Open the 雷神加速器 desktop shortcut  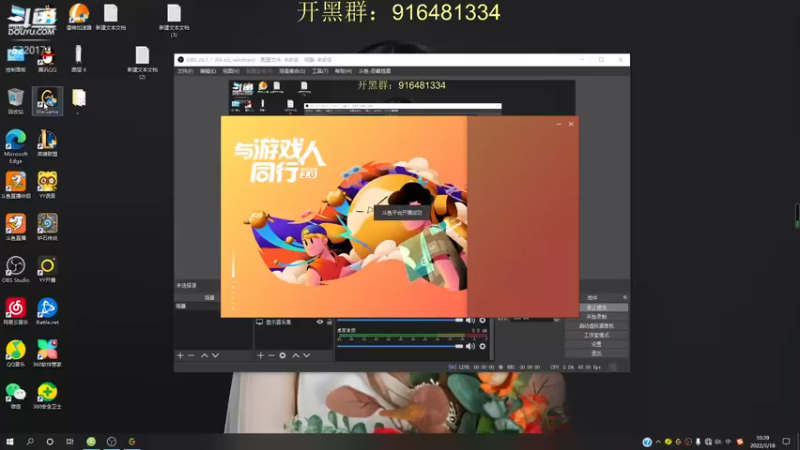[79, 16]
